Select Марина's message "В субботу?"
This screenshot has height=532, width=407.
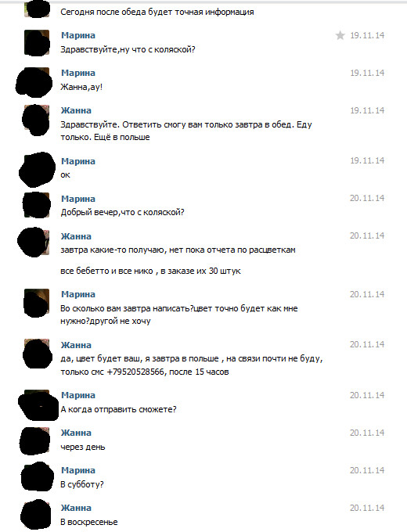pos(82,484)
